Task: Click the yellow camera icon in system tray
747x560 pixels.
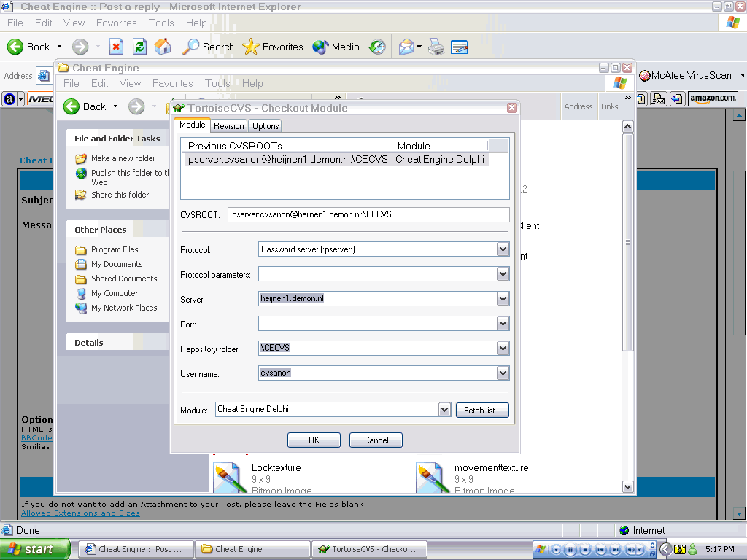Action: (x=680, y=549)
